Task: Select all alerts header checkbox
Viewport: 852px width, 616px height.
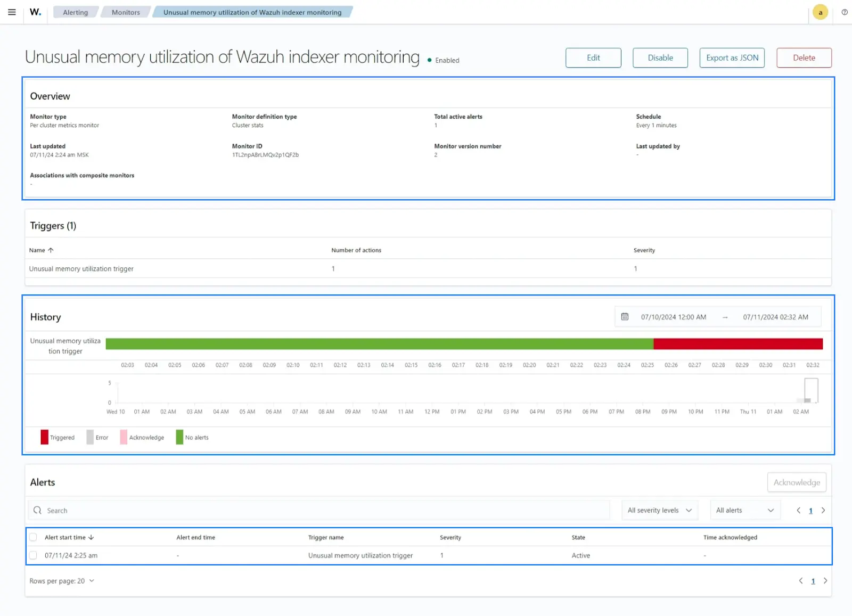Action: [x=33, y=537]
